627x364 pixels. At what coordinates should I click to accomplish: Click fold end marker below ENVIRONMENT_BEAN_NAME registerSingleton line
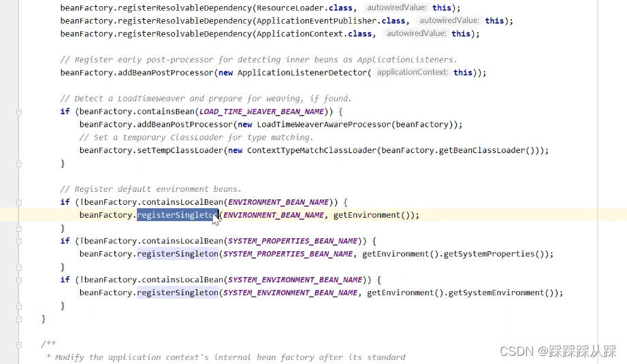click(x=19, y=229)
